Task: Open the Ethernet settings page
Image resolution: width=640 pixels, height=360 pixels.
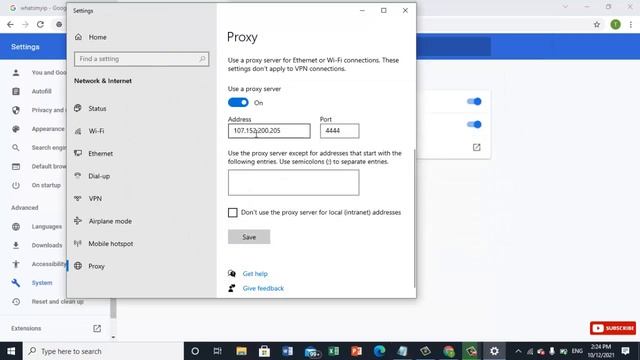Action: pyautogui.click(x=100, y=153)
